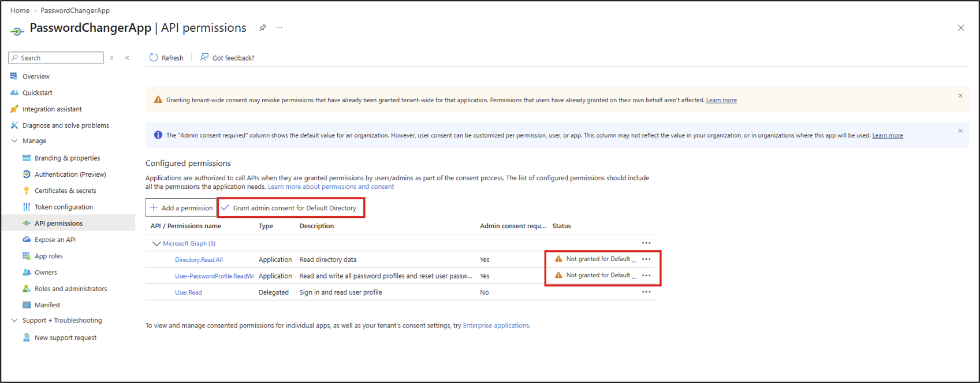Open more options for Microsoft Graph row
The width and height of the screenshot is (980, 383).
coord(646,243)
